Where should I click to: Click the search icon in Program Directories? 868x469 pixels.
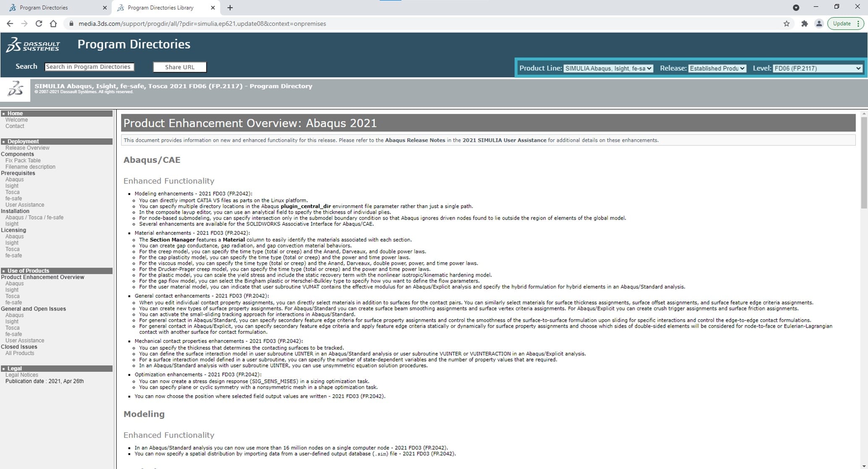pyautogui.click(x=26, y=67)
